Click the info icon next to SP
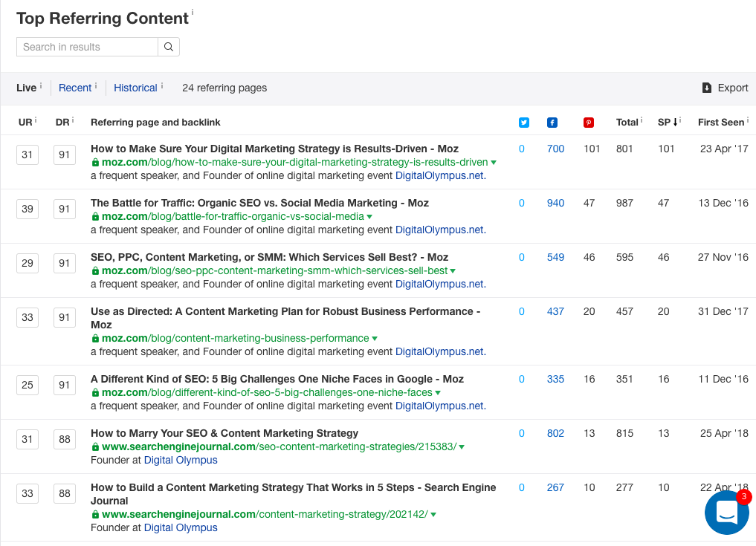This screenshot has width=756, height=546. click(680, 120)
